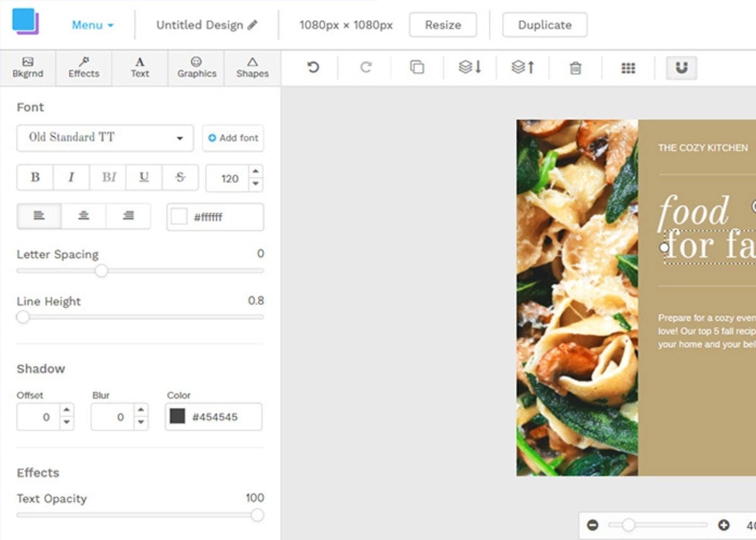Switch to the Graphics tab
Viewport: 756px width, 540px height.
(x=197, y=67)
